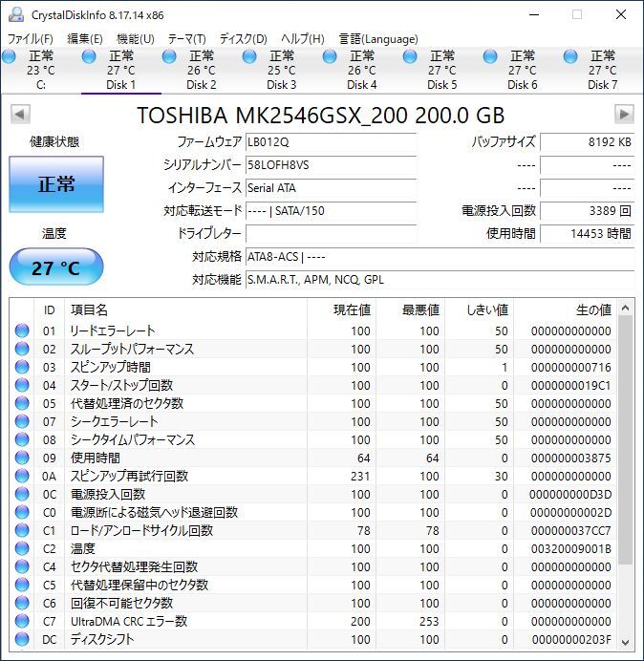This screenshot has width=644, height=661.
Task: Click status circle for ID 0A スピンアップ再試行回数
Action: coord(22,476)
